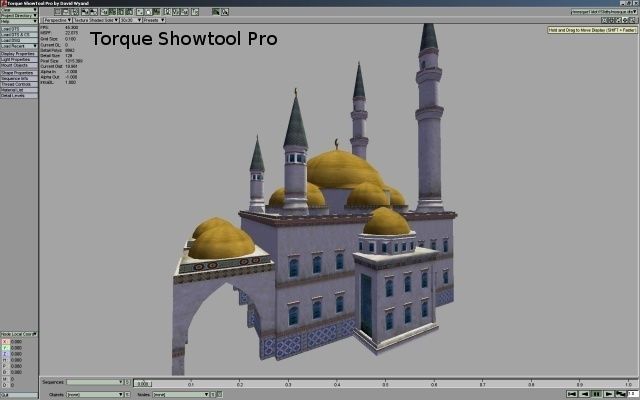
Task: Click the second icon in the top toolbar's first group
Action: (66, 12)
